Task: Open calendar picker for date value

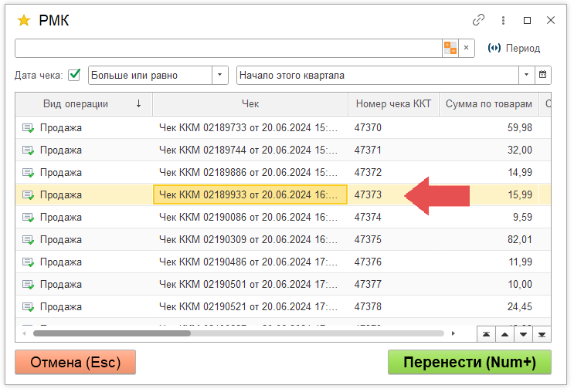Action: (543, 75)
